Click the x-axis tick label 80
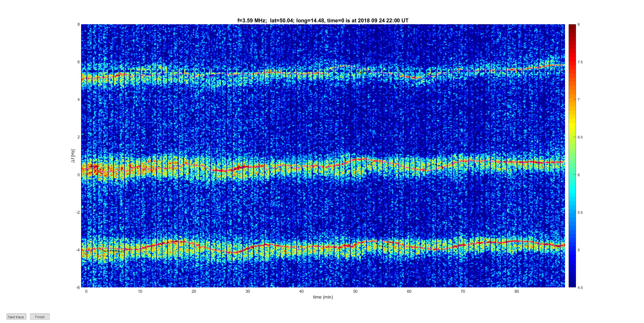Image resolution: width=644 pixels, height=323 pixels. 517,291
